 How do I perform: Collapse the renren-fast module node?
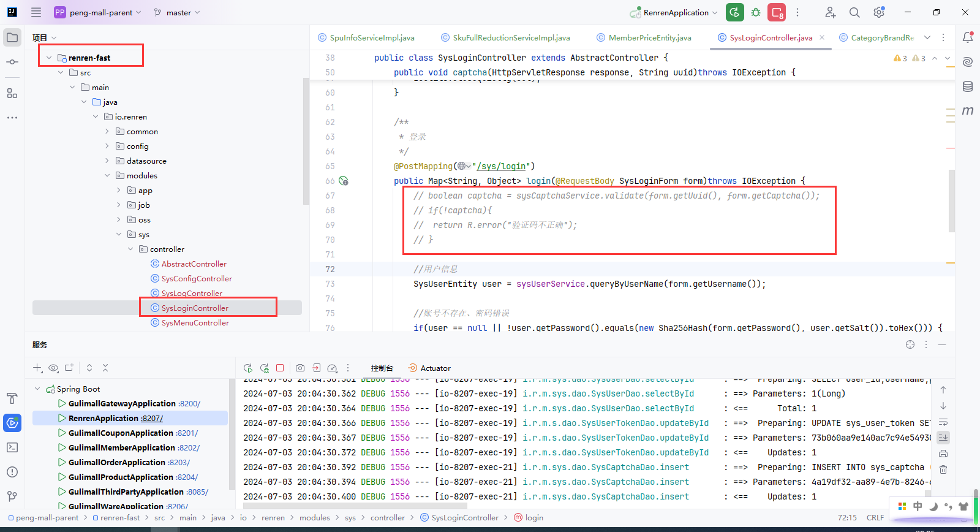[x=49, y=58]
